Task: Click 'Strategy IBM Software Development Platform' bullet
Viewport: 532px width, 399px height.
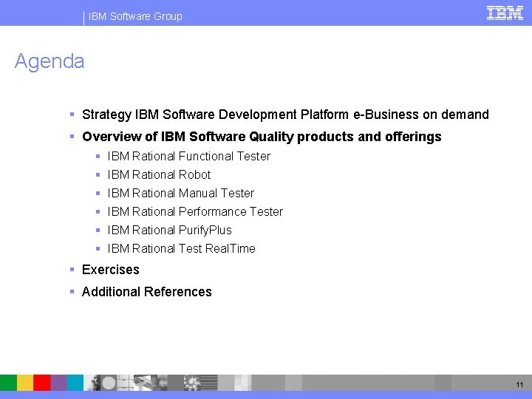Action: pyautogui.click(x=285, y=115)
